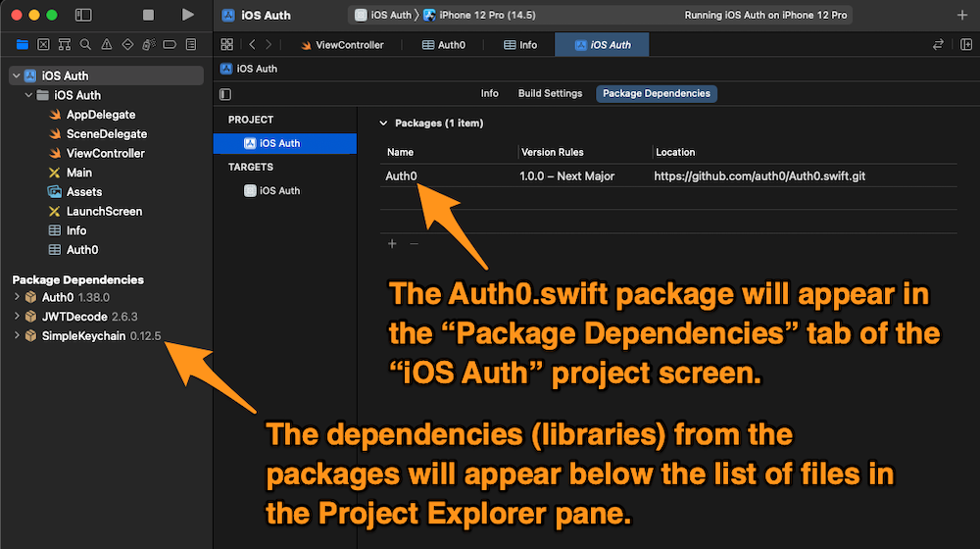Switch to the Info editor tab
Screen dimensions: 980x549
pyautogui.click(x=520, y=45)
